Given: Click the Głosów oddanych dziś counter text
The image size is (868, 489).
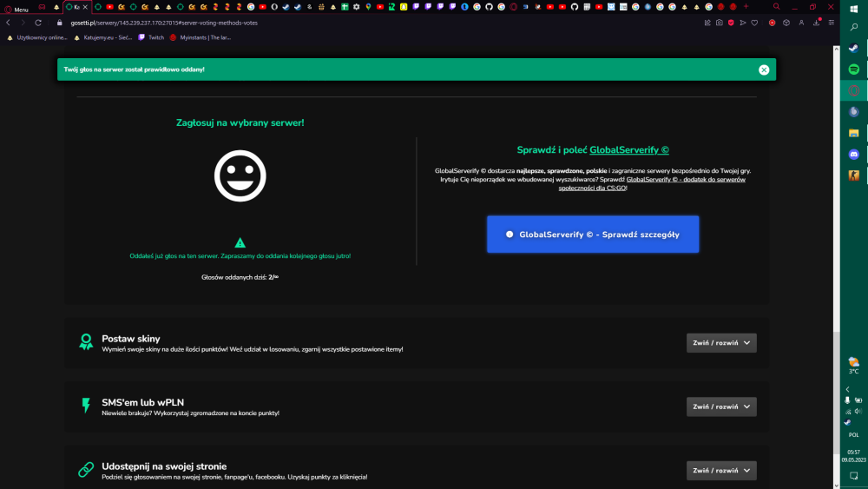Looking at the screenshot, I should (x=240, y=277).
